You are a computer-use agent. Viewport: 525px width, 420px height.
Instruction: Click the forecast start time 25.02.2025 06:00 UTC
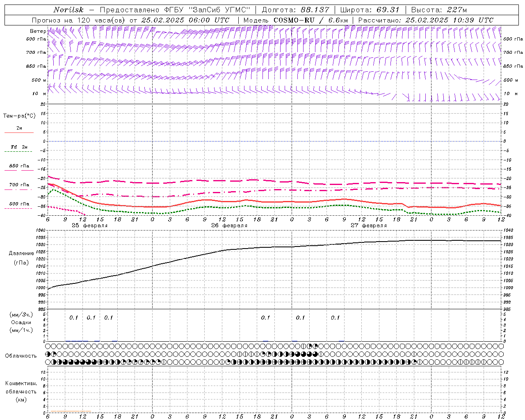point(185,20)
